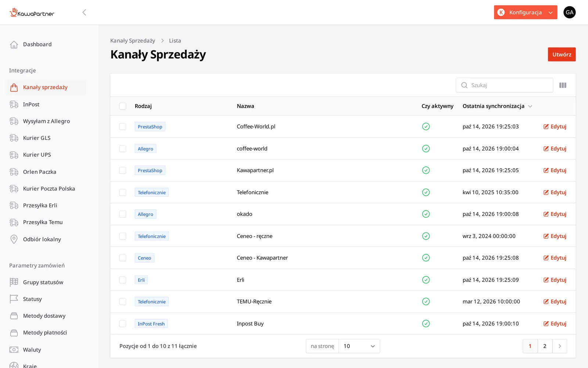Select the Erli row checkbox
Viewport: 588px width, 368px height.
click(123, 280)
